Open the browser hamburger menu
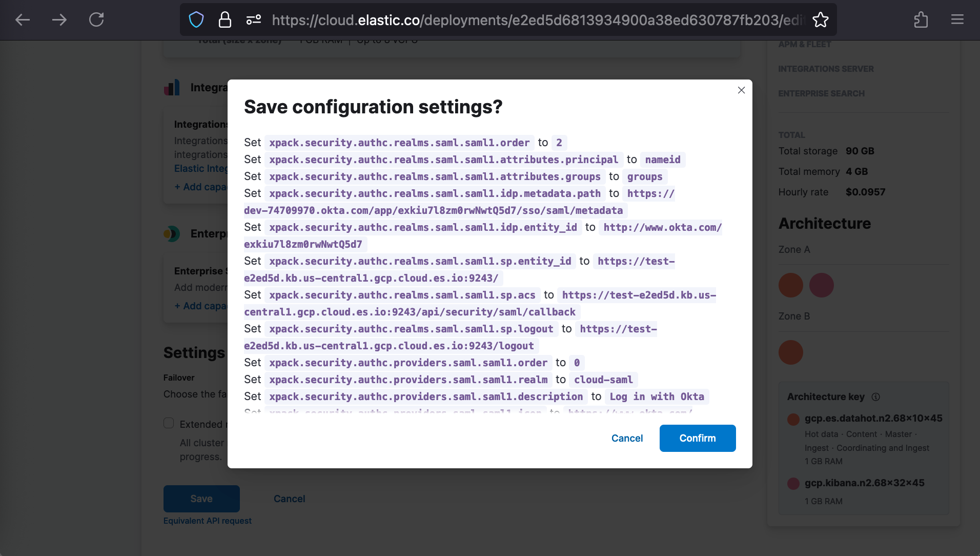Viewport: 980px width, 556px height. pos(957,20)
